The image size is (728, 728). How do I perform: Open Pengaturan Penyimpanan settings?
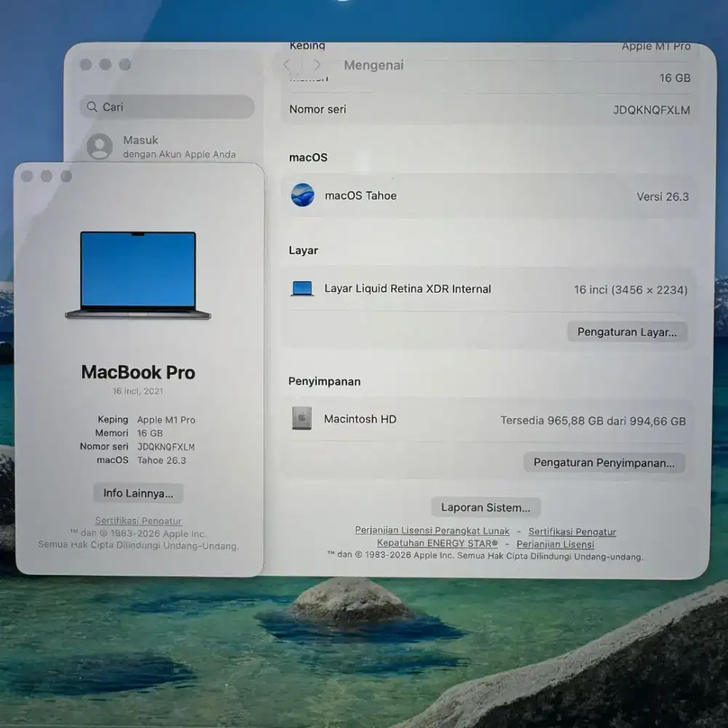604,462
